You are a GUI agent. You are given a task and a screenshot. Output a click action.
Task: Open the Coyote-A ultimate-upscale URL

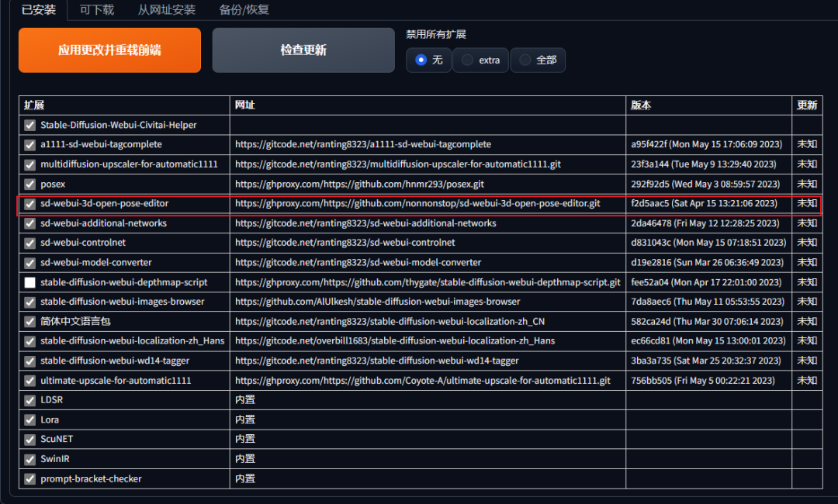[x=423, y=380]
